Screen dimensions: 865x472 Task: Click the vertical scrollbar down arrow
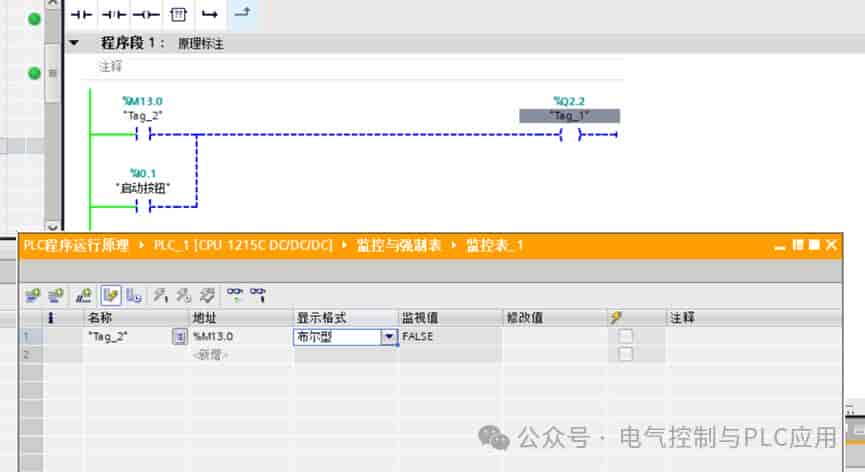click(52, 226)
